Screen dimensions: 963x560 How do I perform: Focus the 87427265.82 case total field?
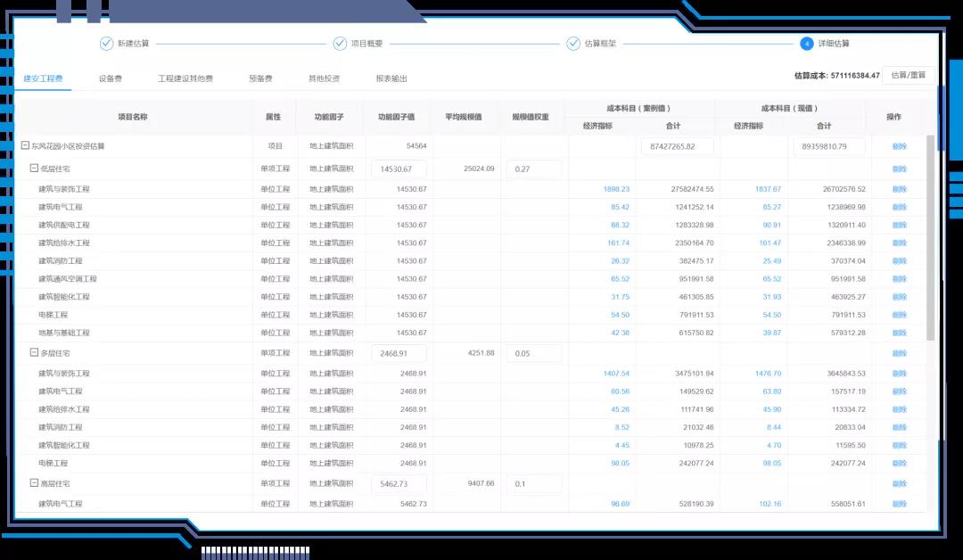tap(677, 146)
